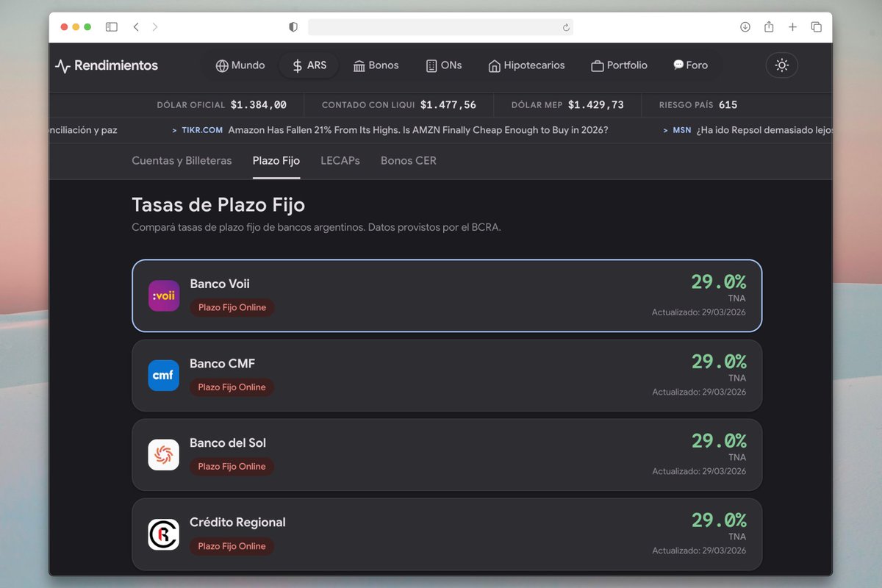Click the Banco del Sol logo
882x588 pixels.
point(163,455)
